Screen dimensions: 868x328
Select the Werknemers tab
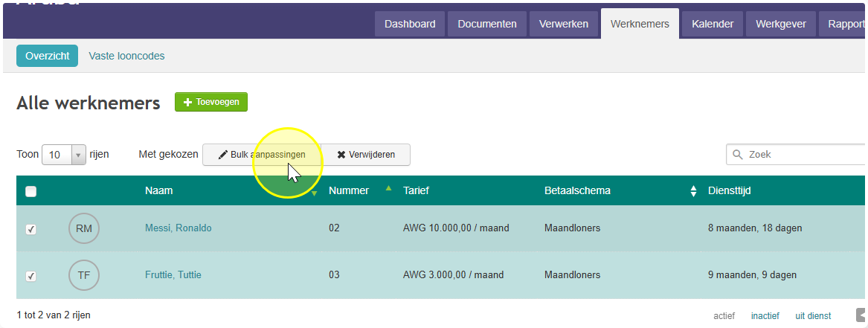pos(640,25)
